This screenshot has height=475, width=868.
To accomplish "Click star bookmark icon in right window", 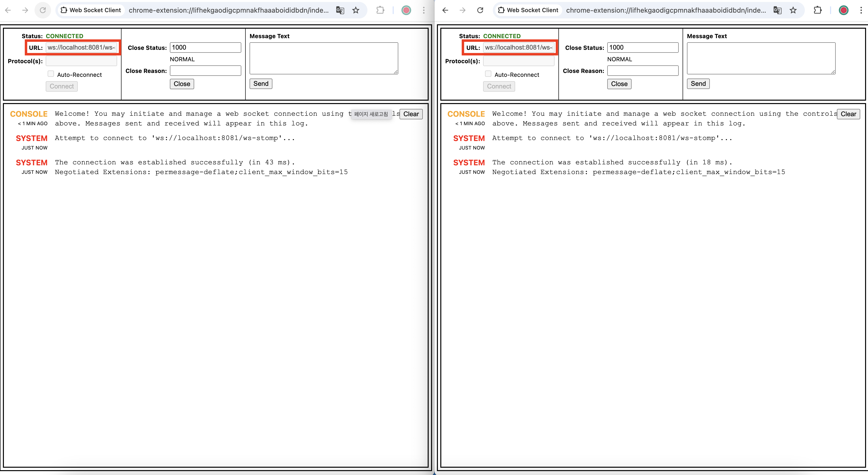I will click(x=793, y=10).
